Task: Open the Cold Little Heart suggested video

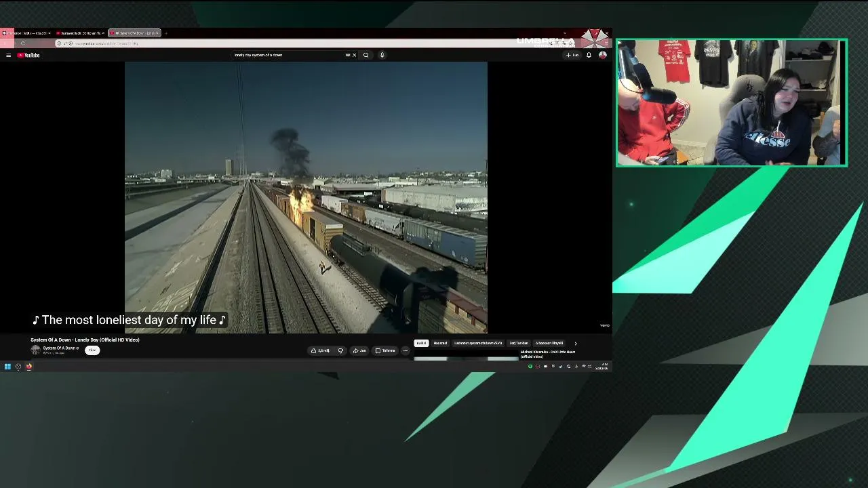Action: tap(548, 354)
